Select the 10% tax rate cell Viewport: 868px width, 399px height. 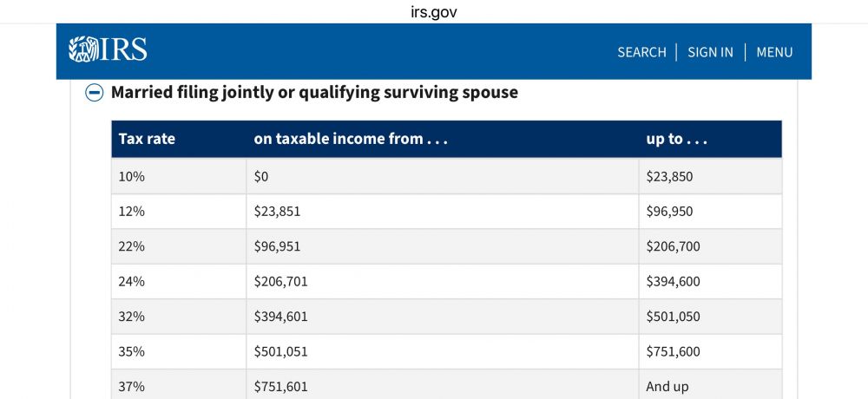pos(132,176)
